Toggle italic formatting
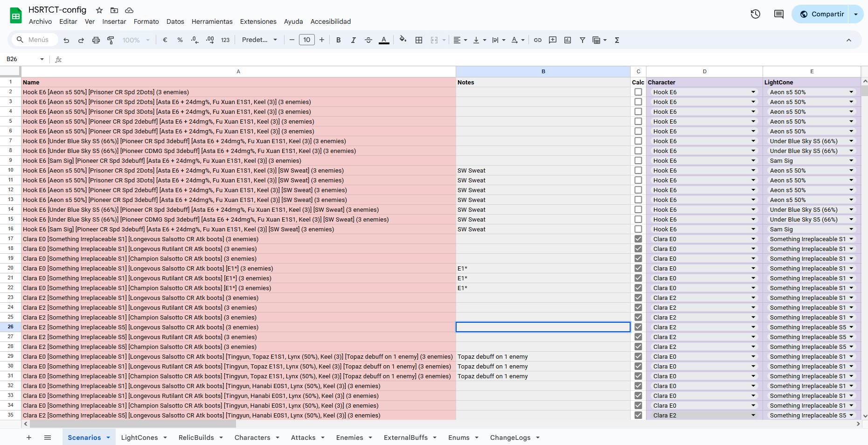 (x=354, y=40)
